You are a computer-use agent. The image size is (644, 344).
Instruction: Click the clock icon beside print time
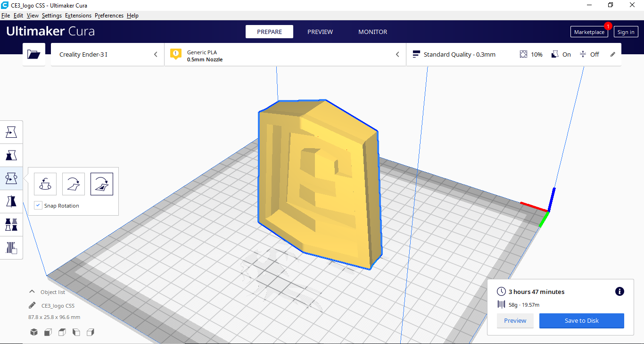pos(501,292)
